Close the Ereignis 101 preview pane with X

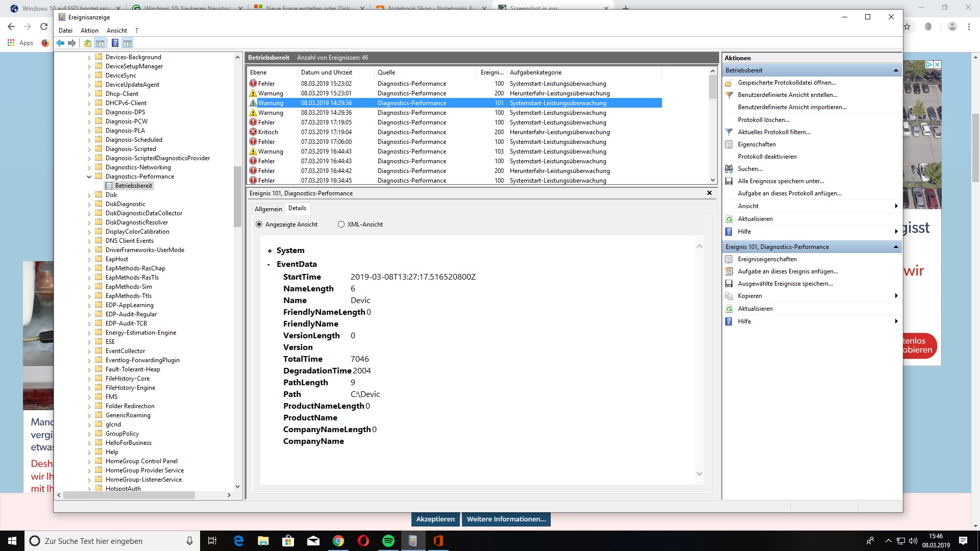click(709, 193)
